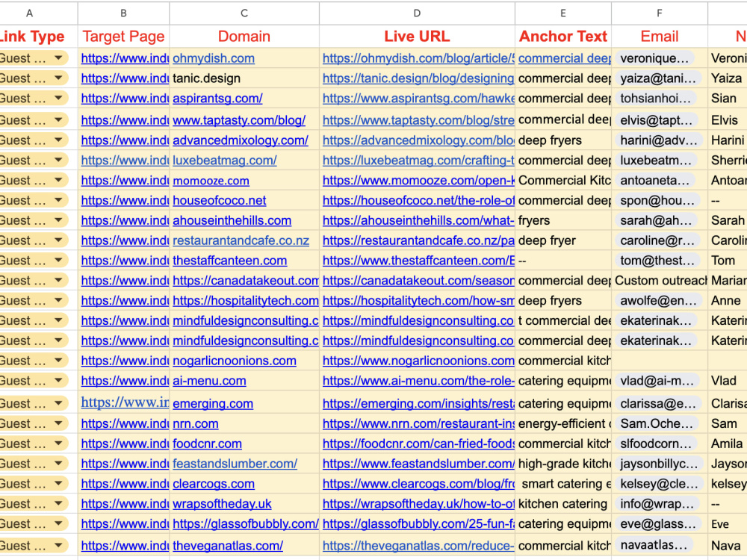Open Link Type dropdown in nrn.com row
Viewport: 747px width, 560px height.
coord(58,423)
